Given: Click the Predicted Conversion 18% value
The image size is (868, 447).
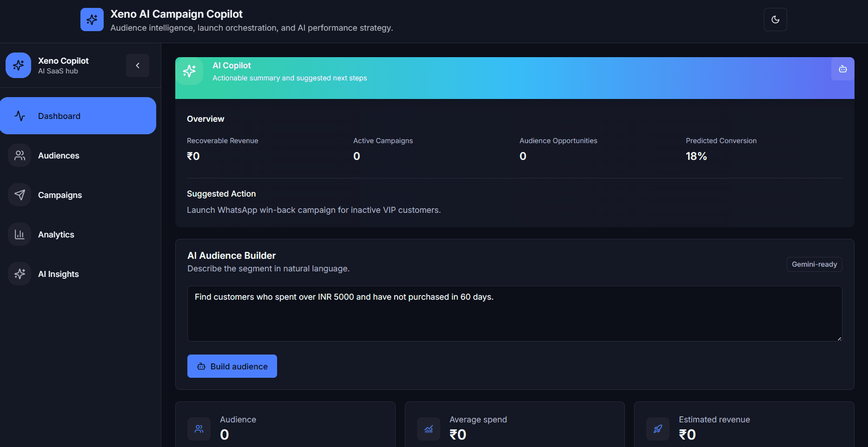Looking at the screenshot, I should point(696,156).
